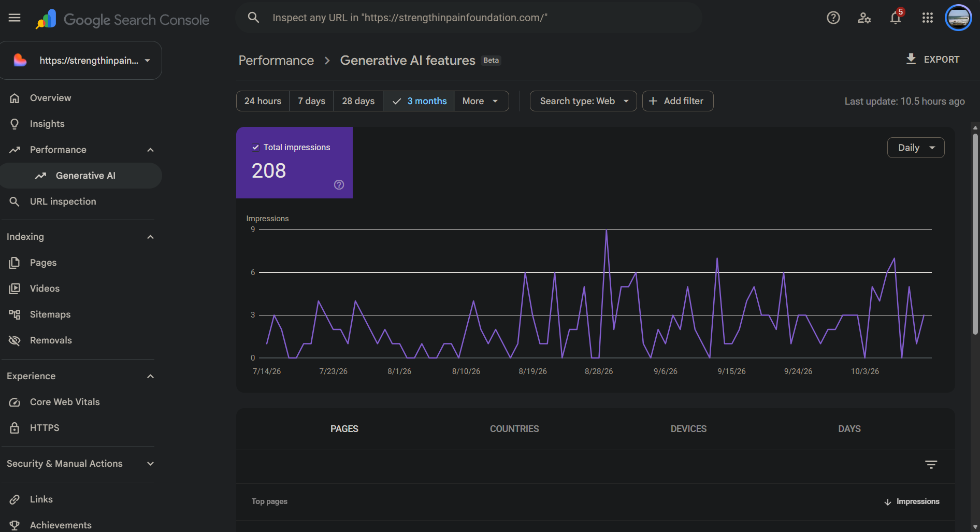Image resolution: width=980 pixels, height=532 pixels.
Task: Expand Security & Manual Actions section
Action: tap(151, 464)
